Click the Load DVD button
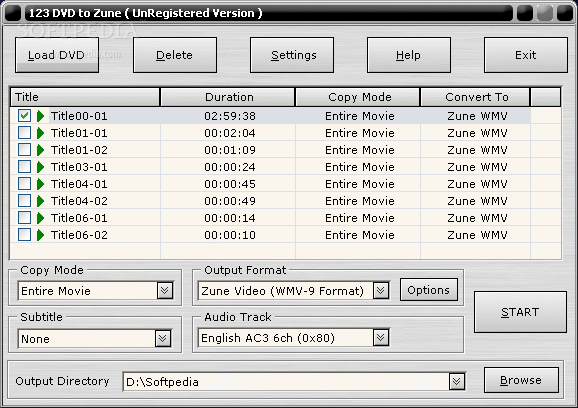 [57, 55]
